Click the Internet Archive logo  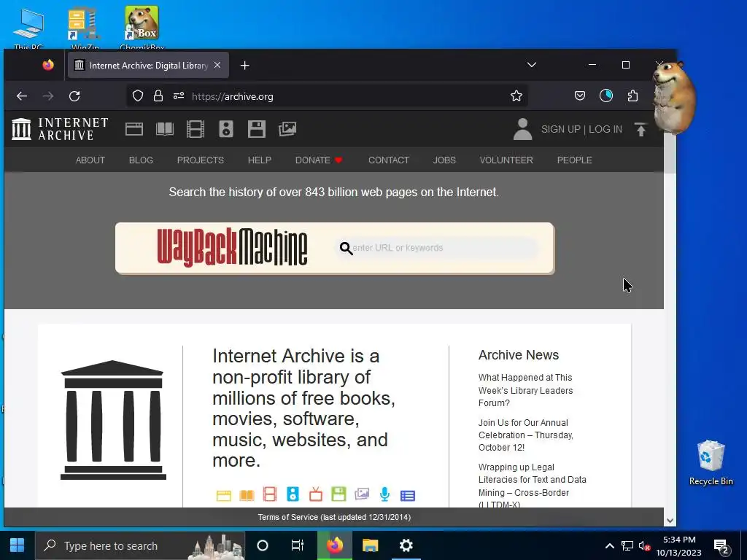tap(60, 129)
